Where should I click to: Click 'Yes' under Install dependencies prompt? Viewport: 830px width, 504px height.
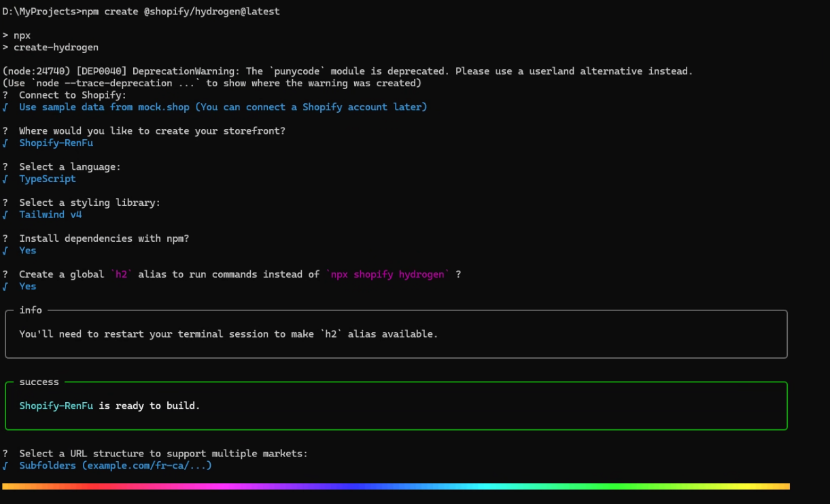coord(28,251)
